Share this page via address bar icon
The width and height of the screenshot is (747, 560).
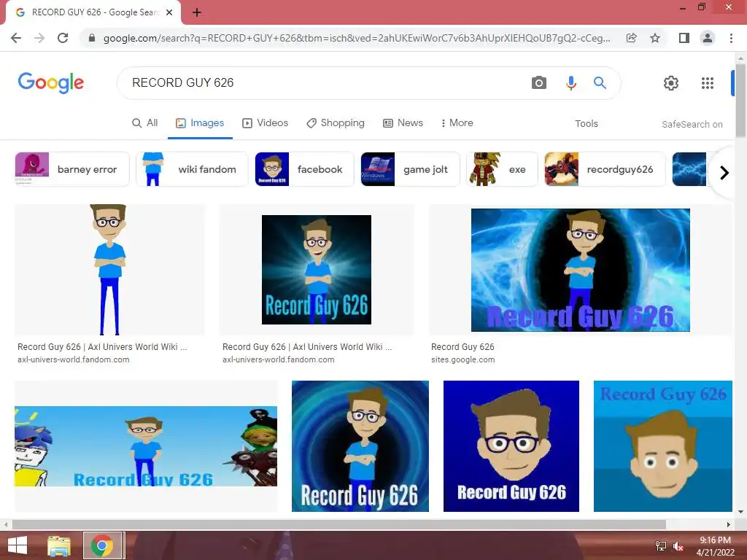pyautogui.click(x=631, y=38)
